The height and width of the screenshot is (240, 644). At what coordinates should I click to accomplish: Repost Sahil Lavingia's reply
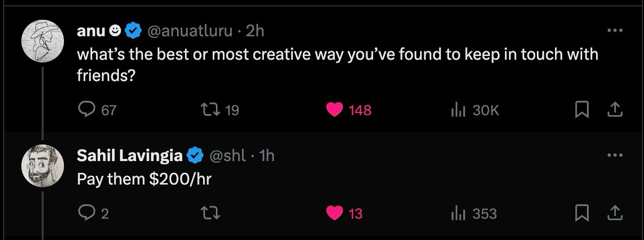207,213
